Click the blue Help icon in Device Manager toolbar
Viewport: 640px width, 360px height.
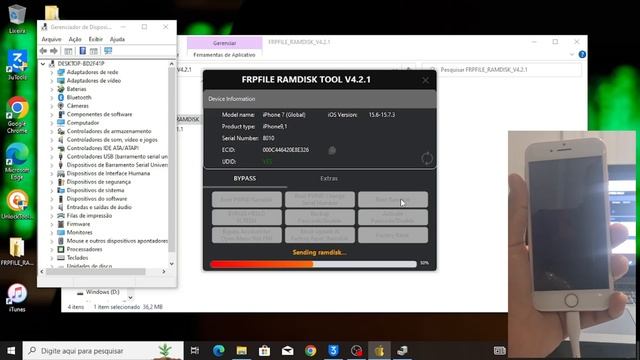tap(82, 51)
